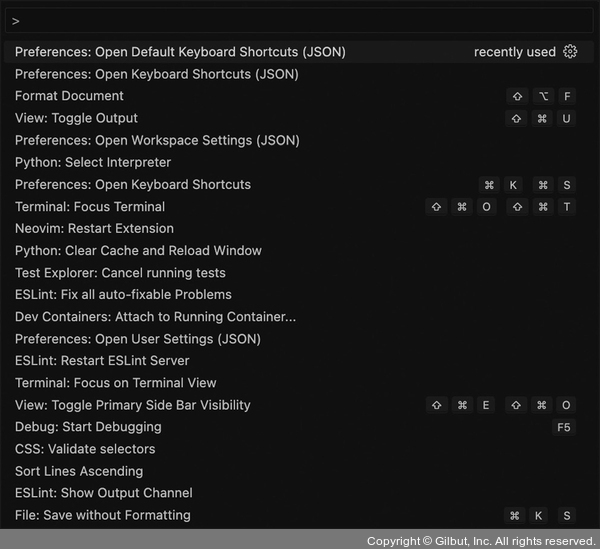Screen dimensions: 600x549
Task: Open Preferences: Open Workspace Settings (JSON)
Action: coord(157,140)
